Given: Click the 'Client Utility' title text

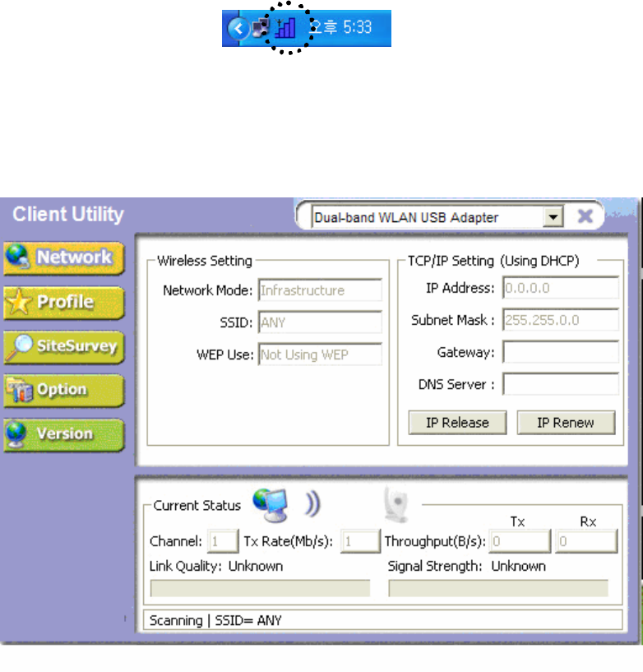Looking at the screenshot, I should 68,215.
